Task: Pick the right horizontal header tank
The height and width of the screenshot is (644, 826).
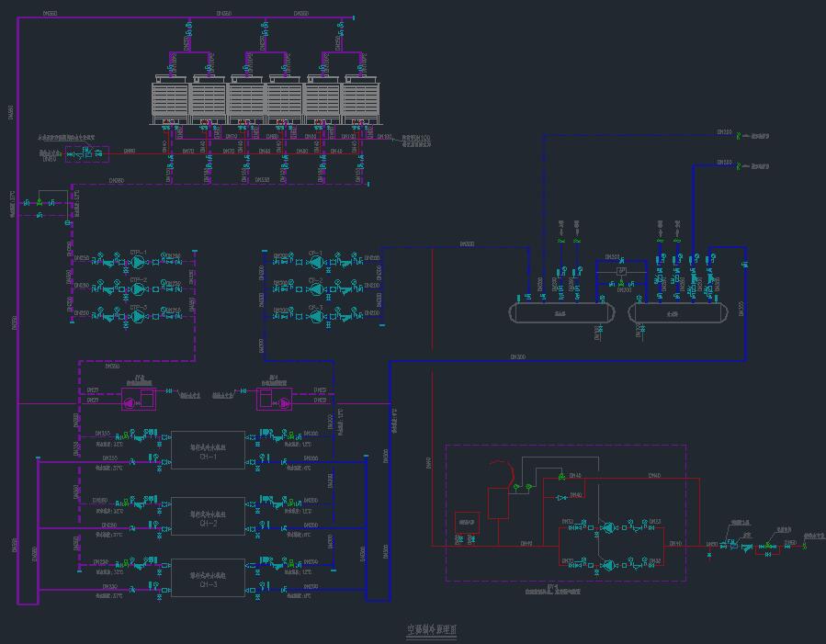Action: 681,312
